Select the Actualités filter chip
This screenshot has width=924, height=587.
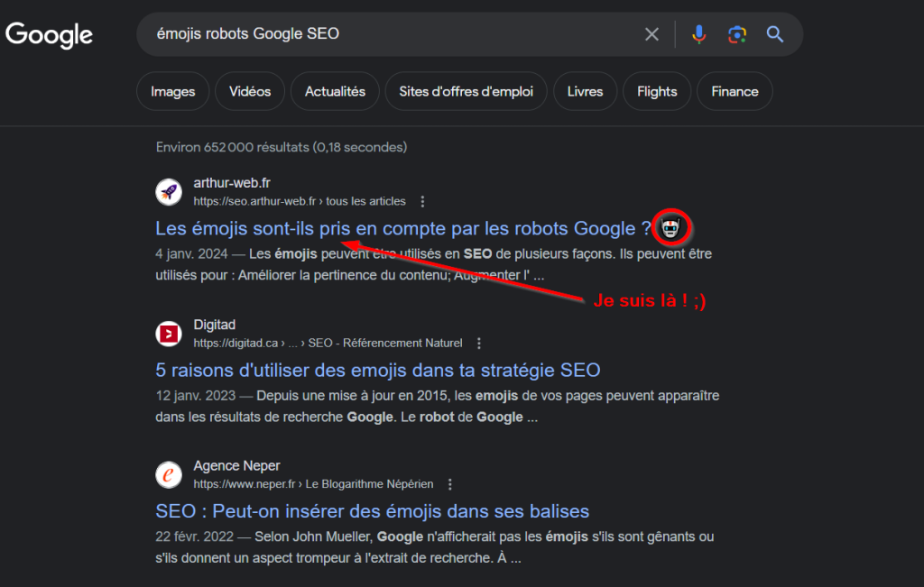[x=335, y=91]
